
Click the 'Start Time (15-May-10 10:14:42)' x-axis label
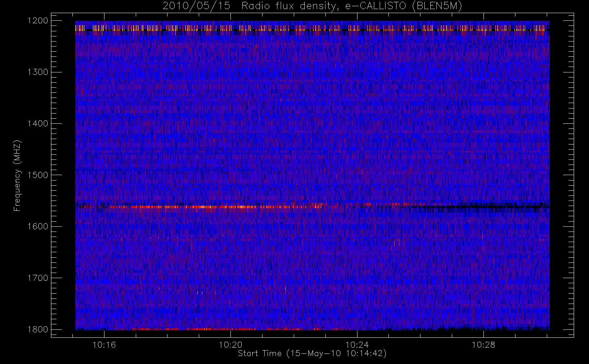pos(312,353)
